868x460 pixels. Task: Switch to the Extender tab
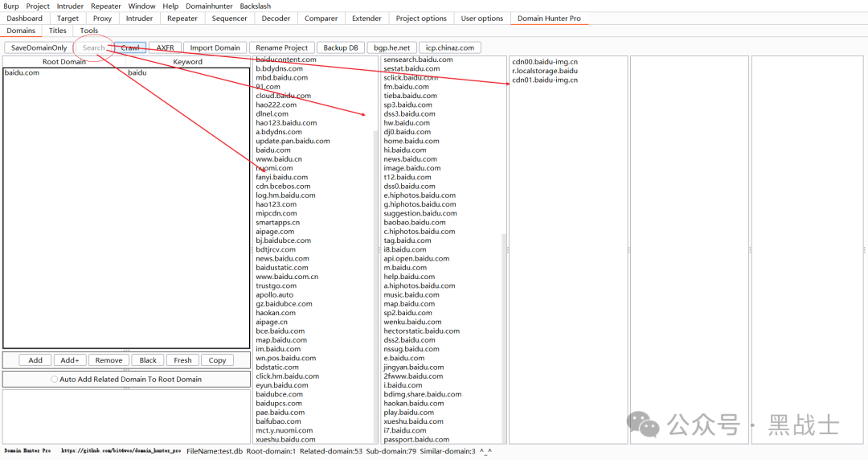pyautogui.click(x=366, y=18)
